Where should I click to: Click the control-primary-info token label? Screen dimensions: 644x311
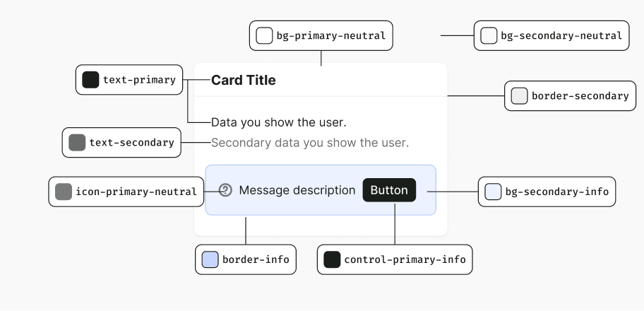pyautogui.click(x=405, y=259)
